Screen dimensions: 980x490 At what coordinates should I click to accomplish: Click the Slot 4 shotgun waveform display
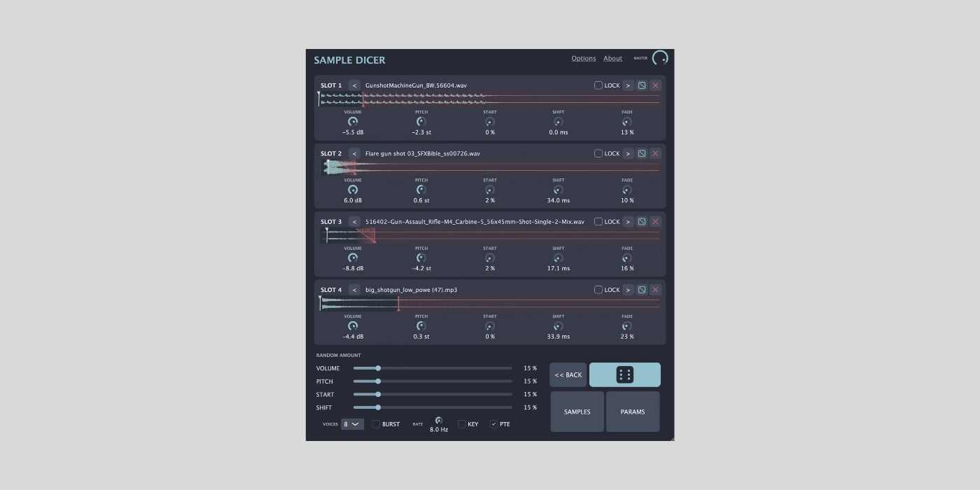489,304
